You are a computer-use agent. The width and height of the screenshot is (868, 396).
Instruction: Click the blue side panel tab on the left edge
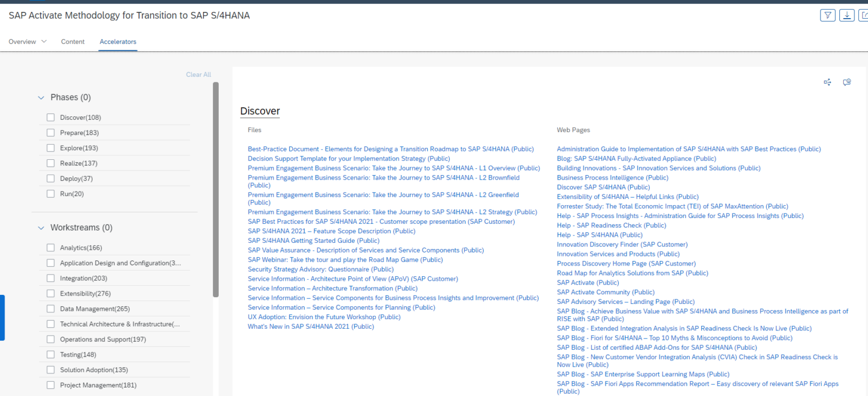[x=2, y=317]
